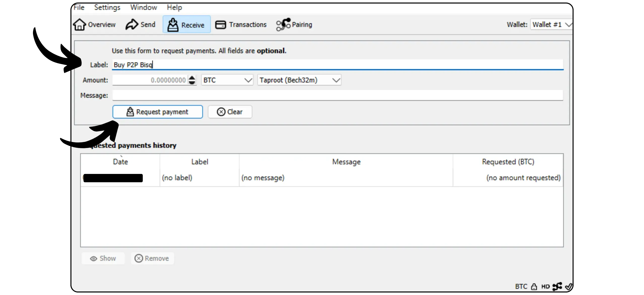This screenshot has height=295, width=644.
Task: Open the Settings menu
Action: click(x=107, y=7)
